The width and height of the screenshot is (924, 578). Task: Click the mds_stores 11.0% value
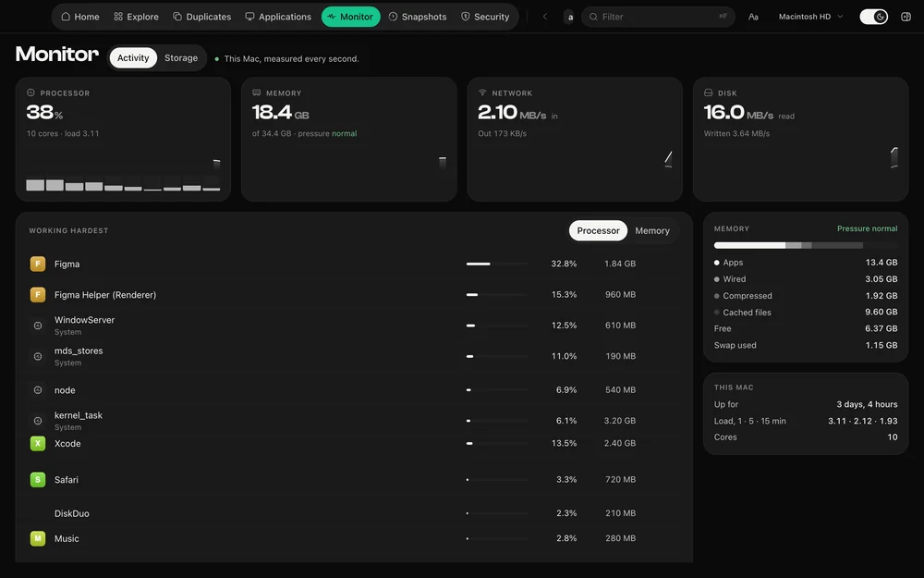point(564,356)
